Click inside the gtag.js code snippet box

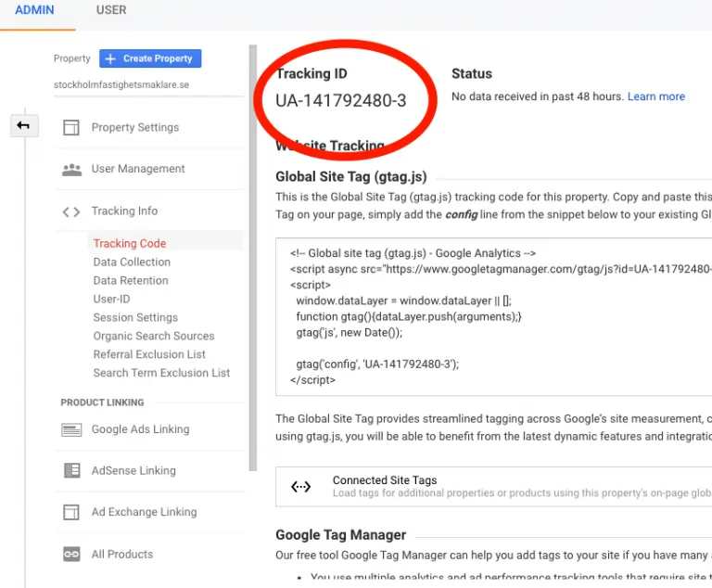493,316
